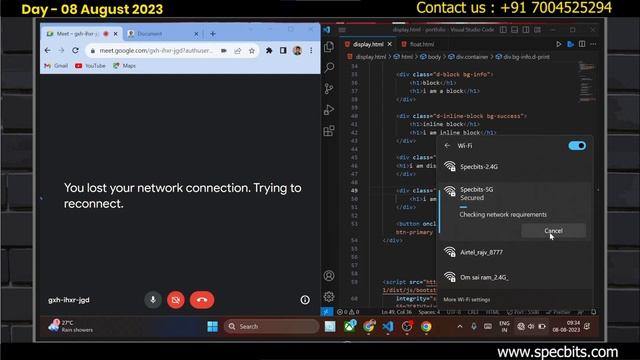The width and height of the screenshot is (640, 360).
Task: Go forward in Chrome
Action: click(61, 51)
